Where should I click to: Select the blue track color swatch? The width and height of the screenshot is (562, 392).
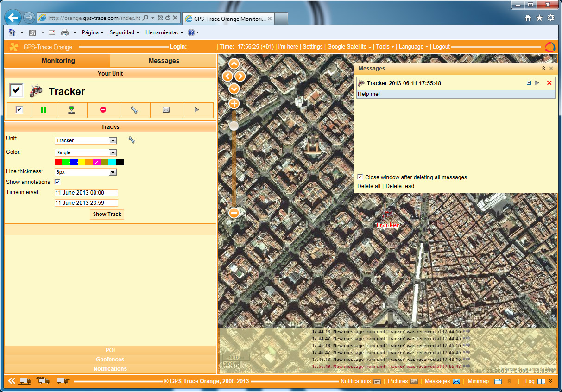click(74, 162)
